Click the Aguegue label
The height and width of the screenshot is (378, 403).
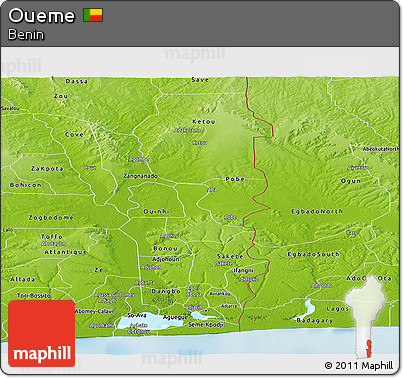click(x=175, y=317)
